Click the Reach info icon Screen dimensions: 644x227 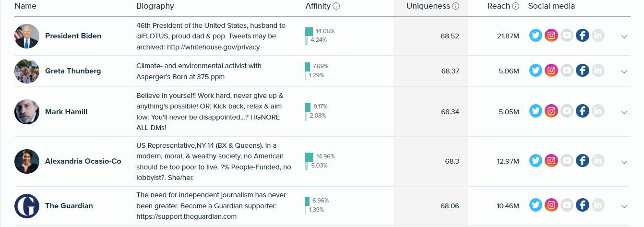[x=515, y=6]
